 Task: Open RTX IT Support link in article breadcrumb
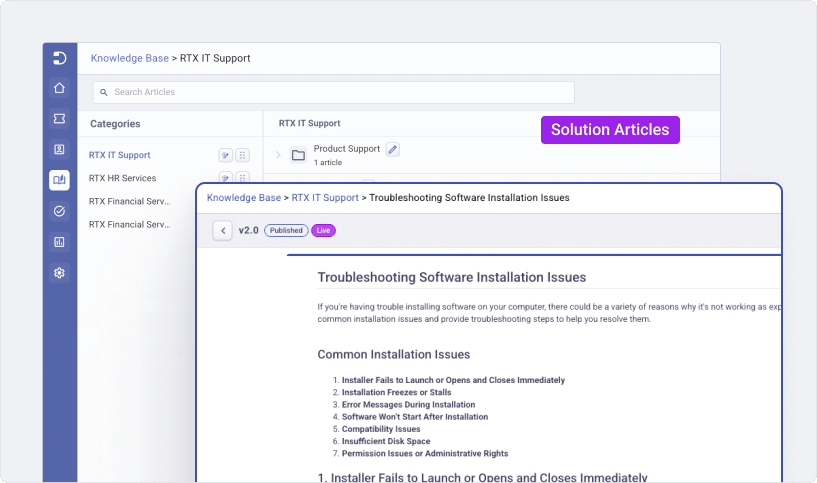(325, 197)
